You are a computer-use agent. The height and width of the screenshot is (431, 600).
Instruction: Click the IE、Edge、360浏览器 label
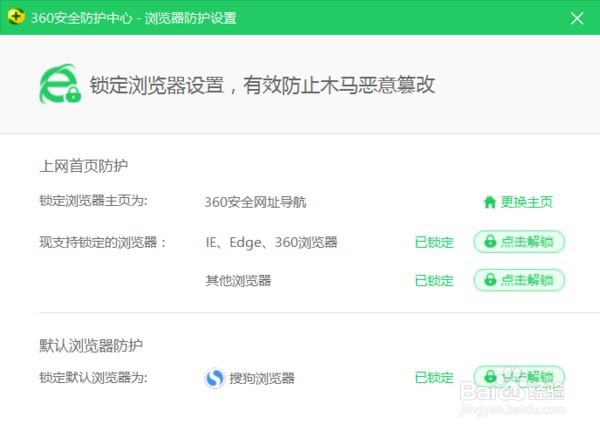(271, 242)
